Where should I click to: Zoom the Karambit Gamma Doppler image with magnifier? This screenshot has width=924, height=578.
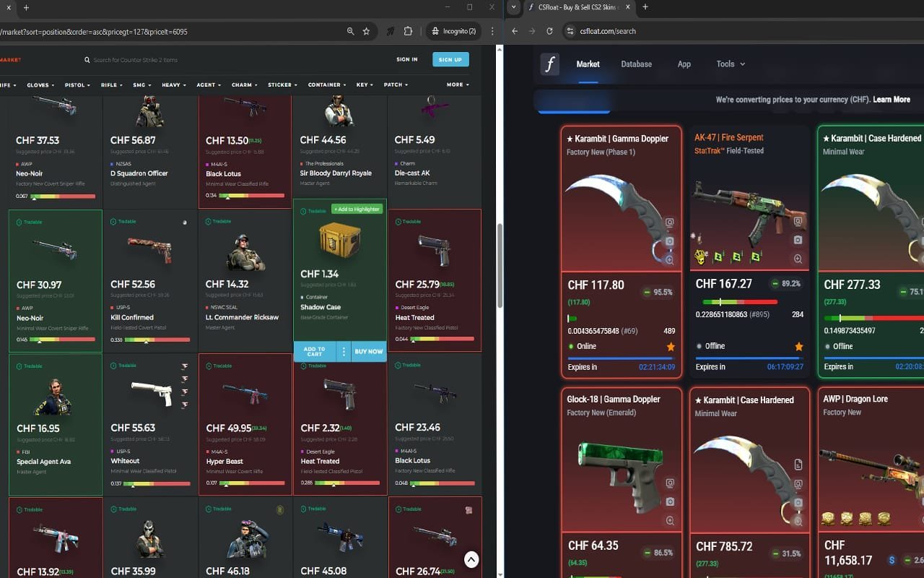point(670,260)
